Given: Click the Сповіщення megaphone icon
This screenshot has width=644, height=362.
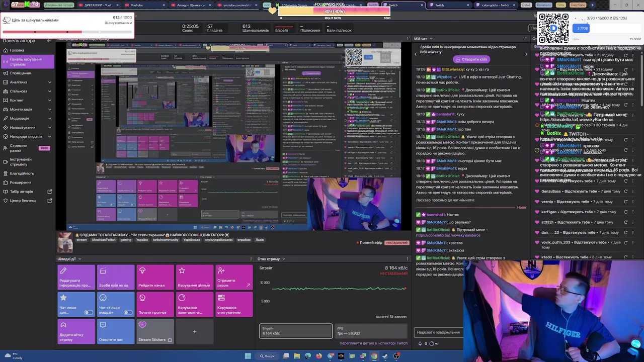Looking at the screenshot, I should click(x=6, y=73).
